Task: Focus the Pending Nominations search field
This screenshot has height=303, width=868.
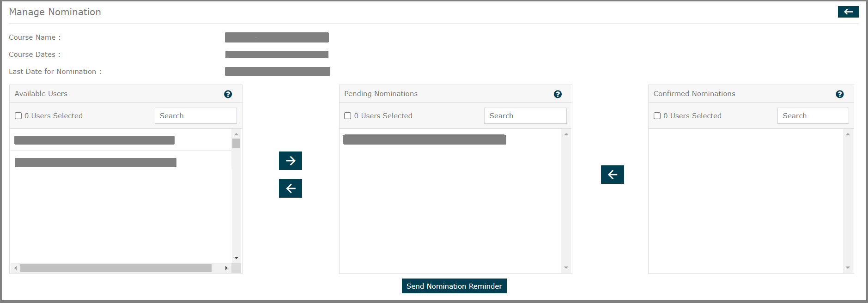Action: tap(525, 116)
